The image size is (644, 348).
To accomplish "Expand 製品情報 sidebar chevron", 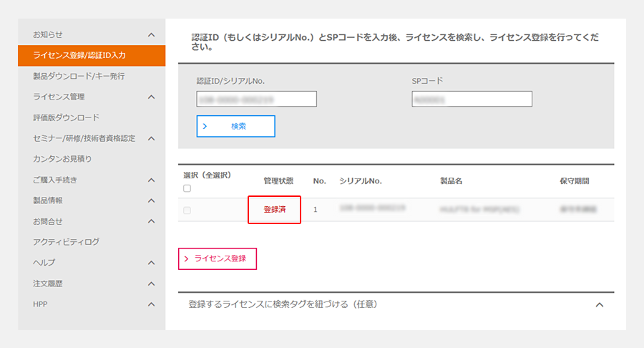I will 151,200.
